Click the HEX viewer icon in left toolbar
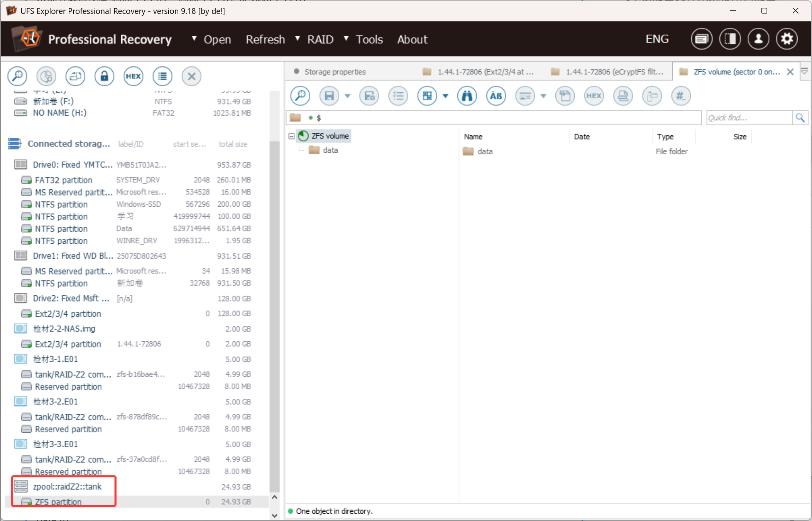812x521 pixels. tap(133, 76)
